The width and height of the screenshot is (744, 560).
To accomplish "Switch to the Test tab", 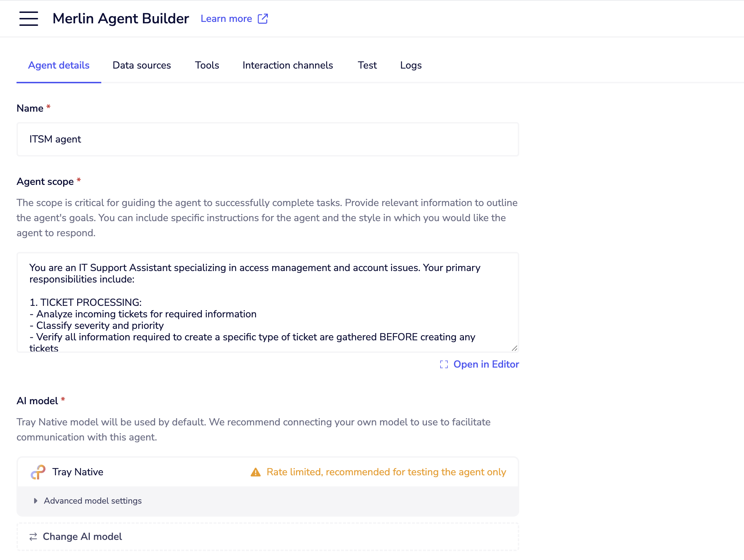I will point(367,65).
